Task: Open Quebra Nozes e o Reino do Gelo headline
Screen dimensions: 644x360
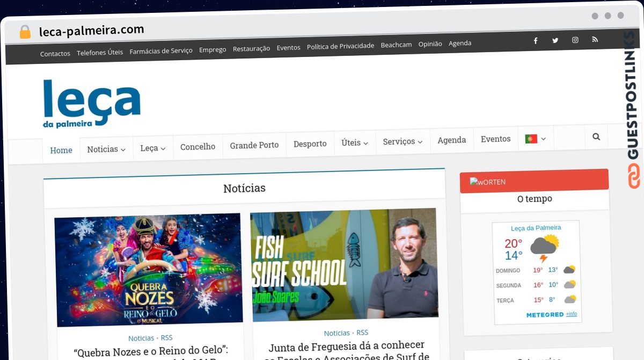Action: coord(151,353)
